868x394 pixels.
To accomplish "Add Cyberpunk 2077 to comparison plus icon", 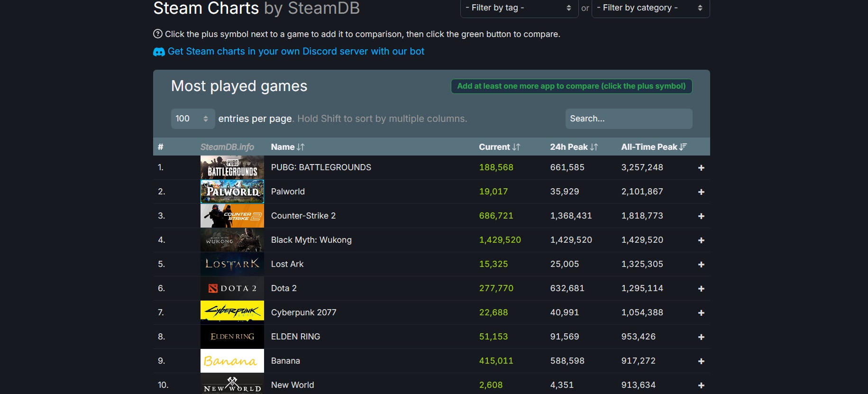I will coord(701,313).
